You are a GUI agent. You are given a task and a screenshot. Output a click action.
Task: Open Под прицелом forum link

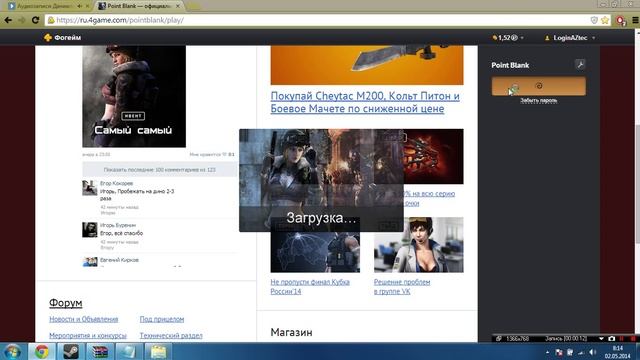point(162,319)
